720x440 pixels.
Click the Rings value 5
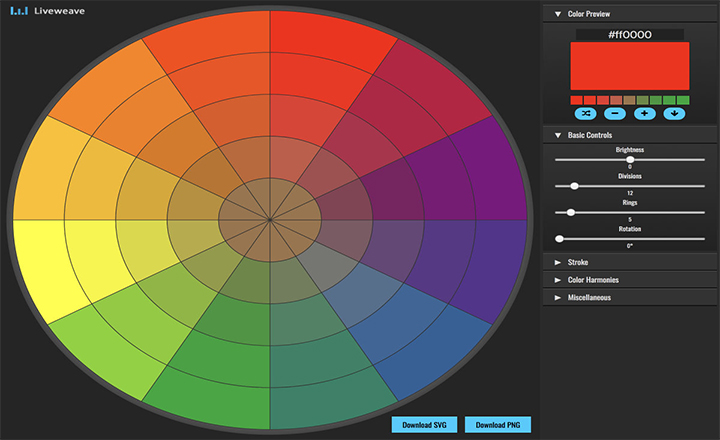tap(630, 220)
